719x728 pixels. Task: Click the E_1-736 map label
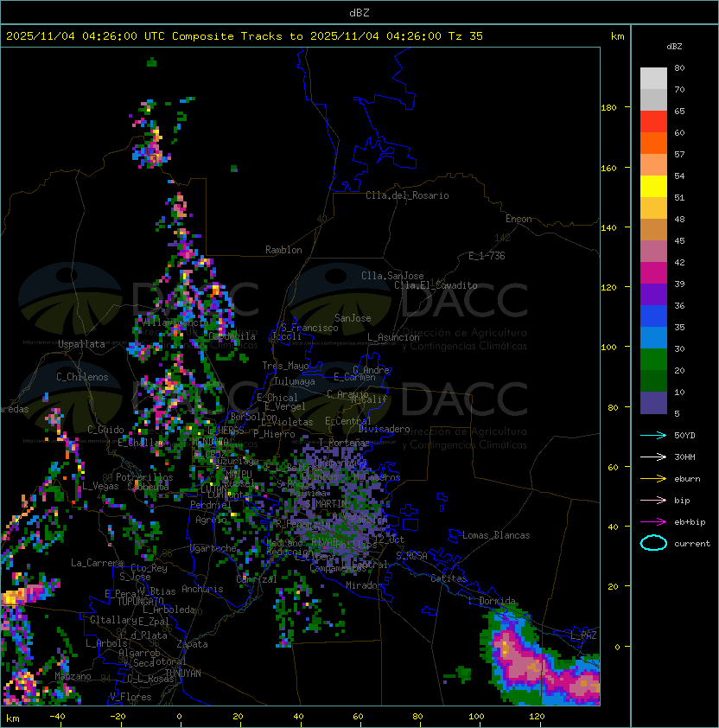click(487, 256)
